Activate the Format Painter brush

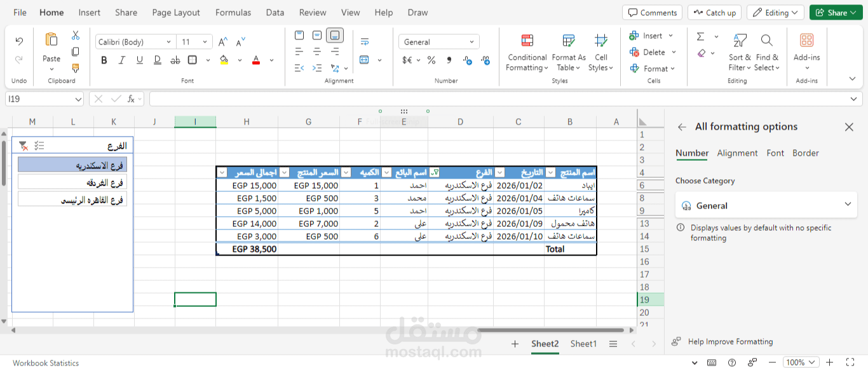point(76,67)
